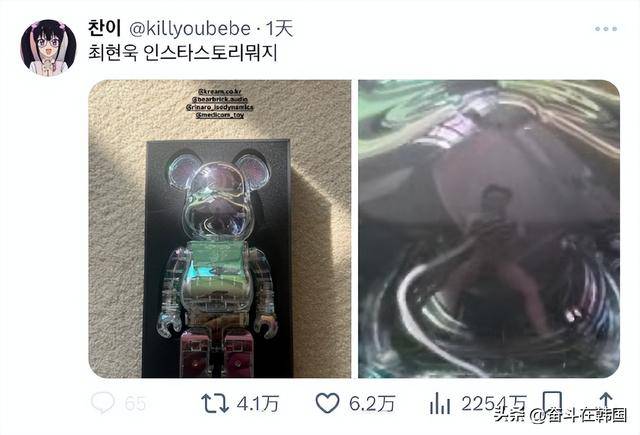Open the 1天 timestamp link
Image resolution: width=640 pixels, height=435 pixels.
point(280,29)
